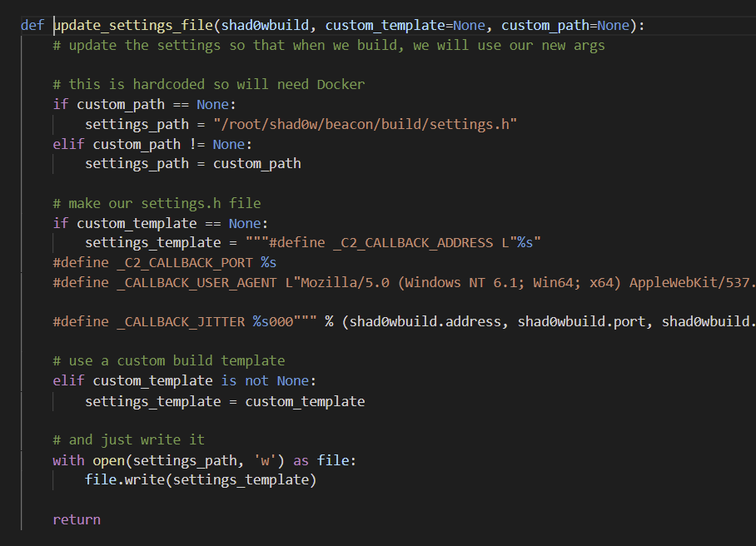Click the line '#define _C2_CALLBACK_PORT %s'

pos(164,263)
